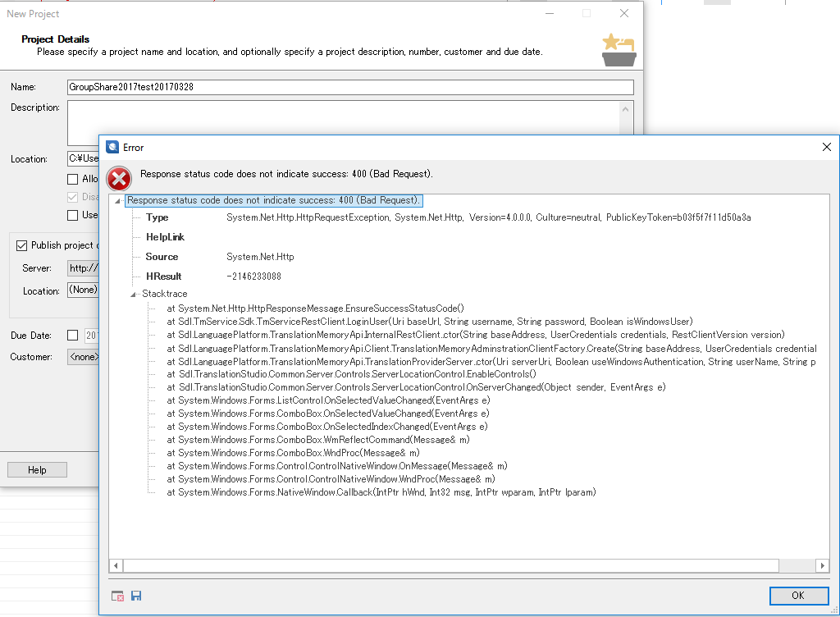
Task: Toggle the Publish project checkbox
Action: 22,245
